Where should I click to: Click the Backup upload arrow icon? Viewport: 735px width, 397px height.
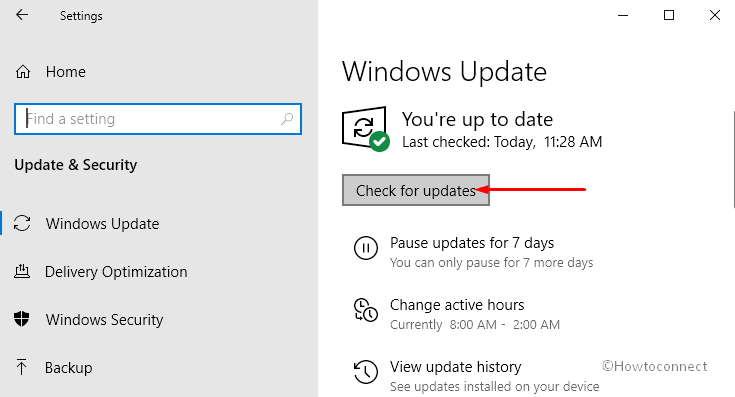(22, 367)
